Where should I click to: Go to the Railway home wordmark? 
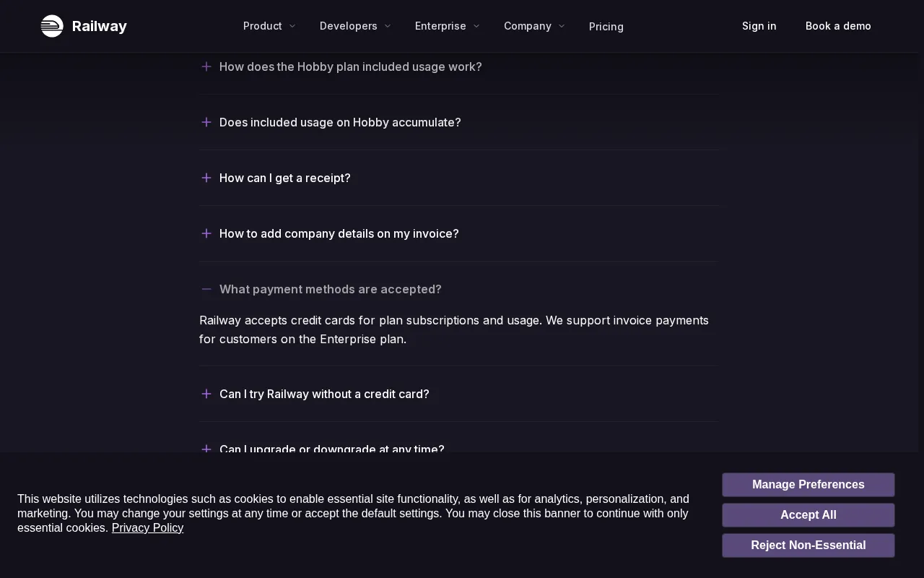point(100,26)
